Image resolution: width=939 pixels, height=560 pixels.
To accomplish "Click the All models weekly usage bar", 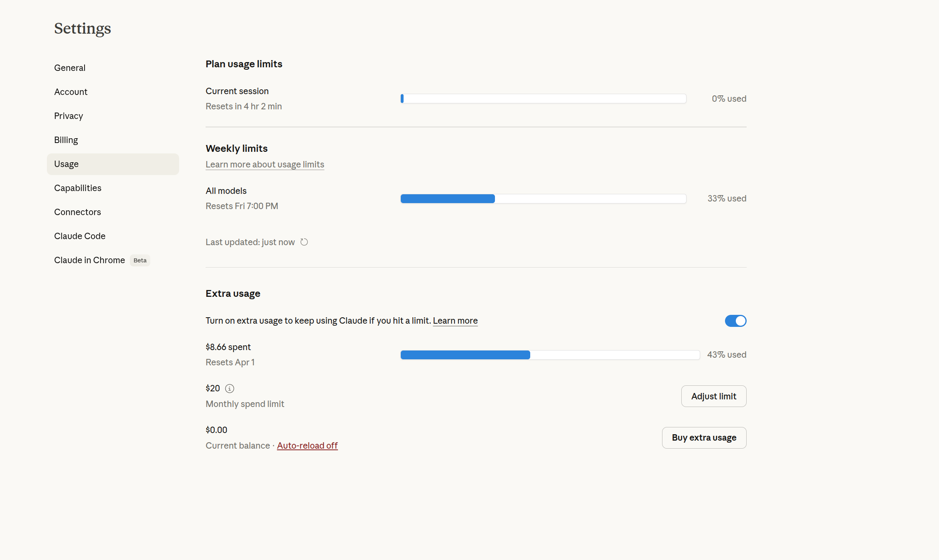I will coord(543,199).
